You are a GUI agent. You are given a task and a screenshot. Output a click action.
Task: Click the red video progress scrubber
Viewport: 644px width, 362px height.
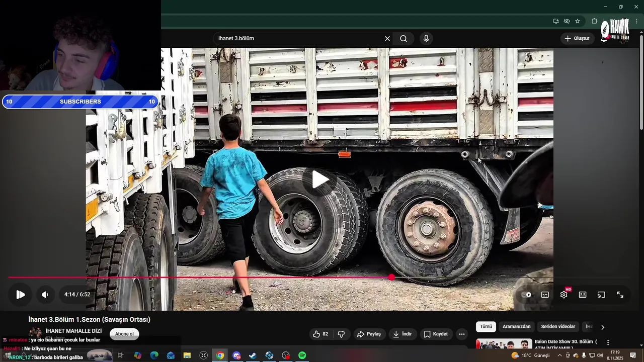391,277
